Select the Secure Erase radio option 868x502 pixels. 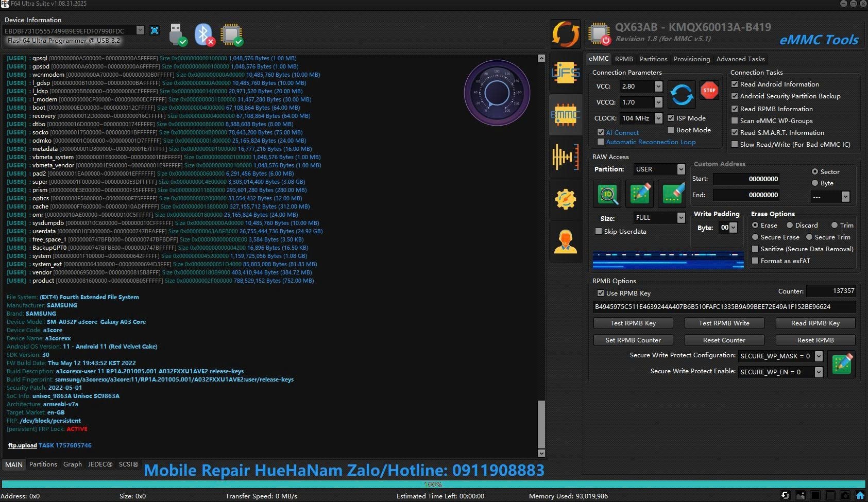click(x=755, y=237)
